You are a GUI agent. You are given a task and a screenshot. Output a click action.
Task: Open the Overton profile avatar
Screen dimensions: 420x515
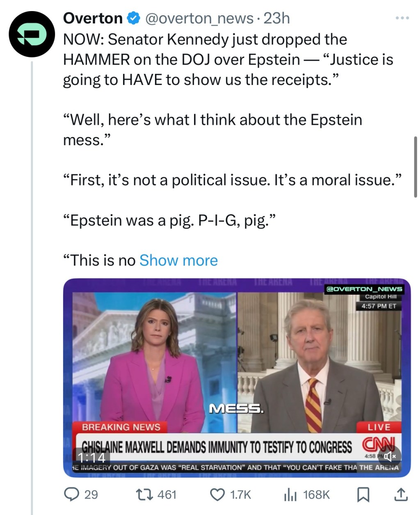coord(32,34)
